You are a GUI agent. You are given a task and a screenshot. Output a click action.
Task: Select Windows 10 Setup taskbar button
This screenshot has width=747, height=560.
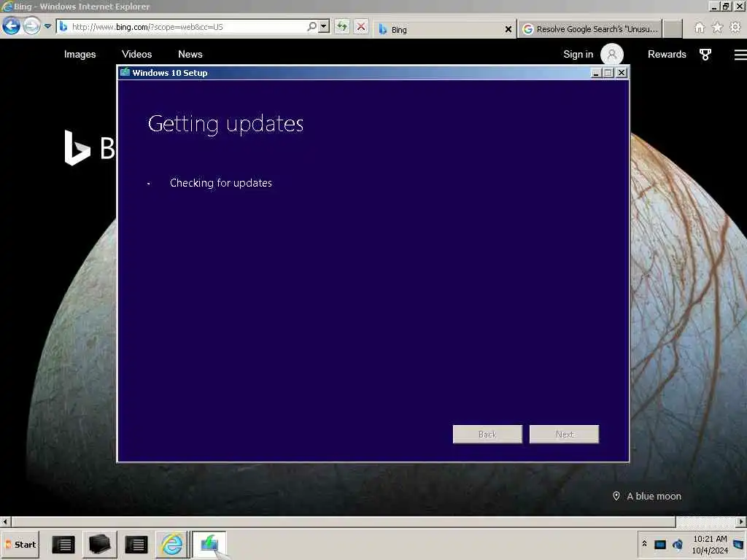tap(209, 545)
